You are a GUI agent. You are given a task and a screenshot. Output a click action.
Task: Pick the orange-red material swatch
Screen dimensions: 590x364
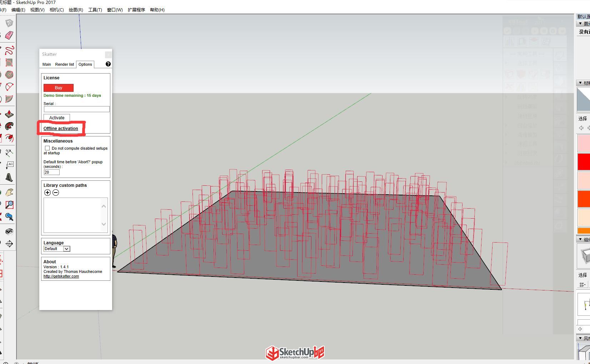[x=584, y=199]
